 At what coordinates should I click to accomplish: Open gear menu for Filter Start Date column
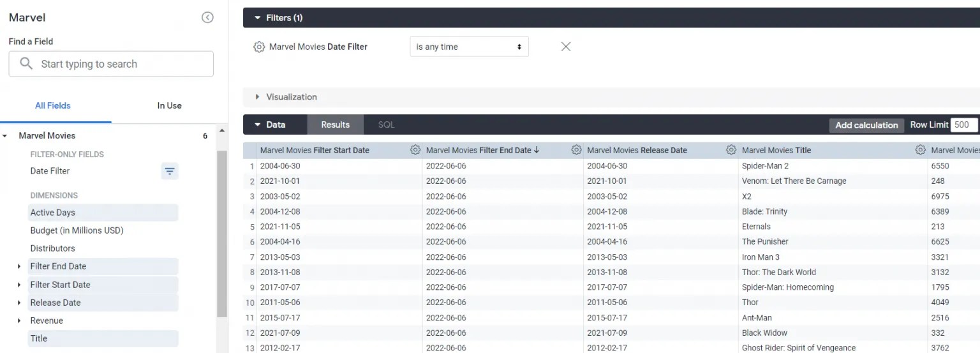(415, 150)
